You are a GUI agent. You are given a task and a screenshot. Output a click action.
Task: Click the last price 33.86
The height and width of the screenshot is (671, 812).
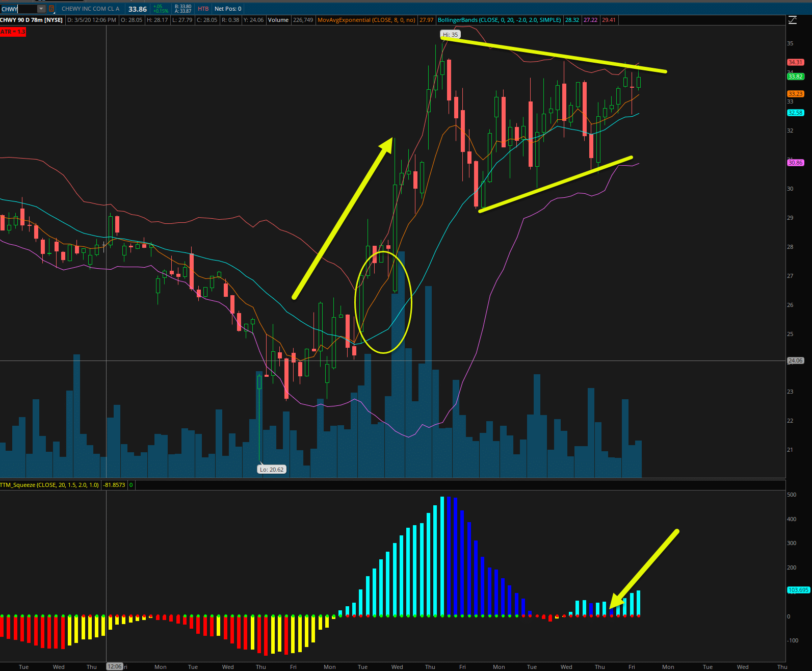coord(138,9)
